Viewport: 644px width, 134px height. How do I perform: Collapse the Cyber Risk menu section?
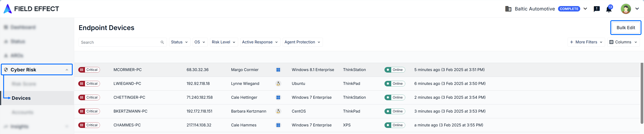coord(67,70)
